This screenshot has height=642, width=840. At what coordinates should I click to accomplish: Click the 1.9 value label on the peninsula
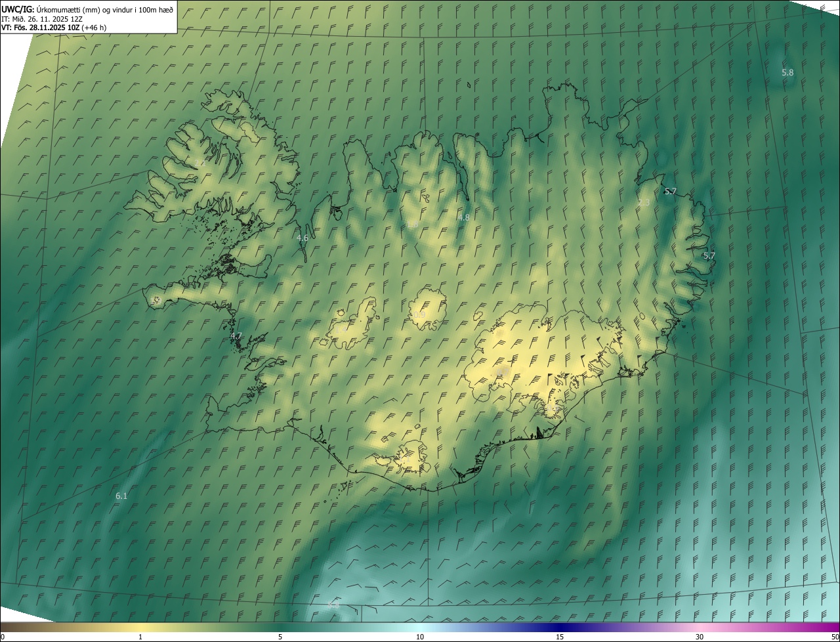point(156,301)
